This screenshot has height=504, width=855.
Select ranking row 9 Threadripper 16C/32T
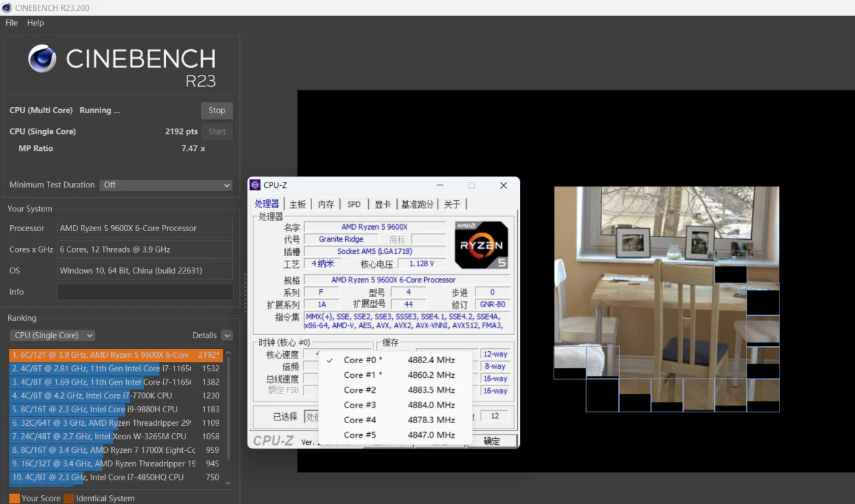pyautogui.click(x=115, y=464)
